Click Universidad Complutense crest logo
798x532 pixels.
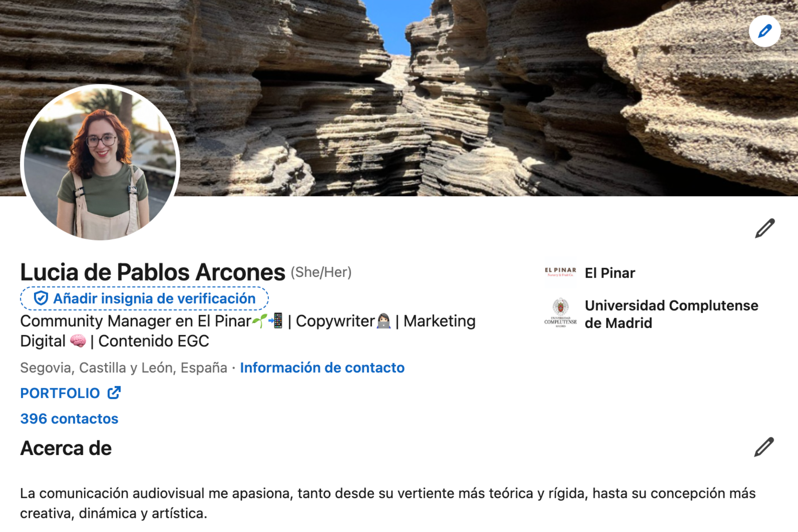coord(560,313)
